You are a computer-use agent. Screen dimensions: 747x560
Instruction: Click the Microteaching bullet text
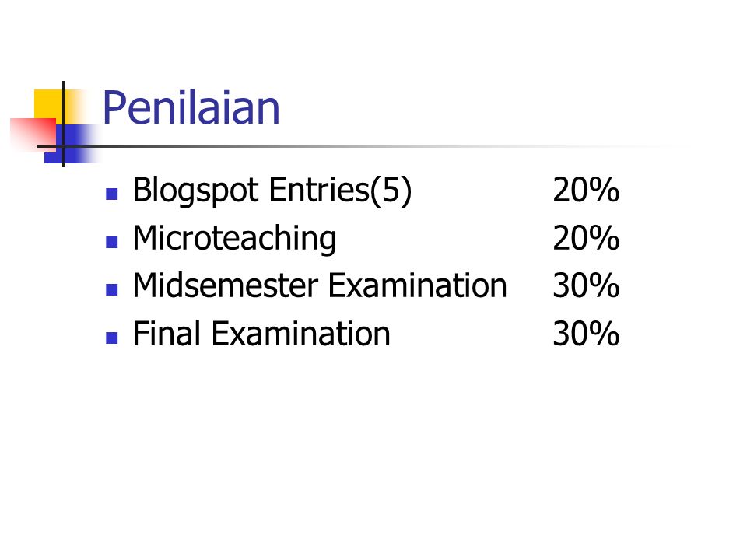pos(234,238)
